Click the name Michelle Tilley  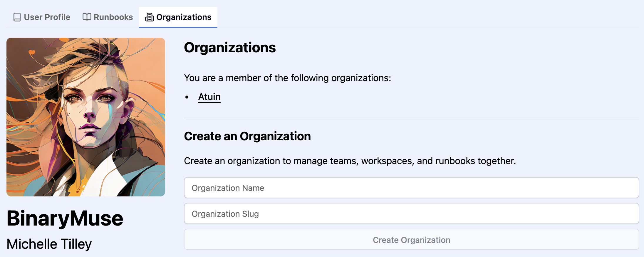(49, 244)
